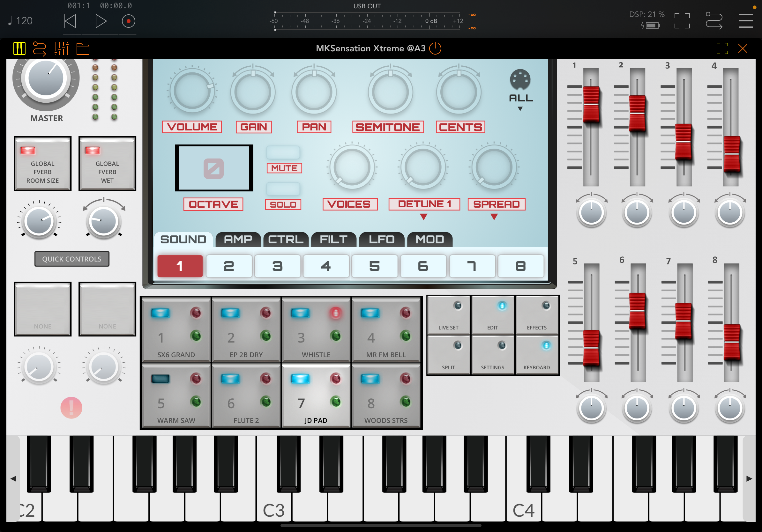Viewport: 762px width, 532px height.
Task: Click the channel 4 red fader
Action: tap(731, 154)
